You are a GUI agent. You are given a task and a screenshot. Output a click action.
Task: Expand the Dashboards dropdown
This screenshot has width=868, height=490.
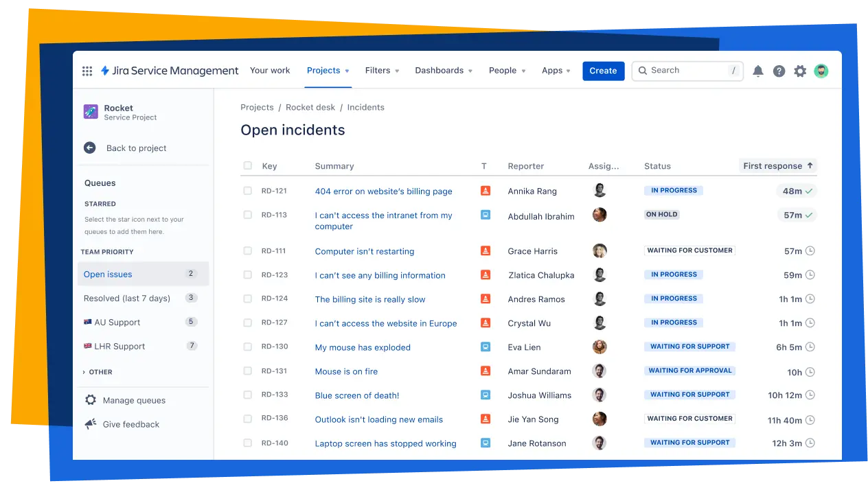click(x=444, y=71)
